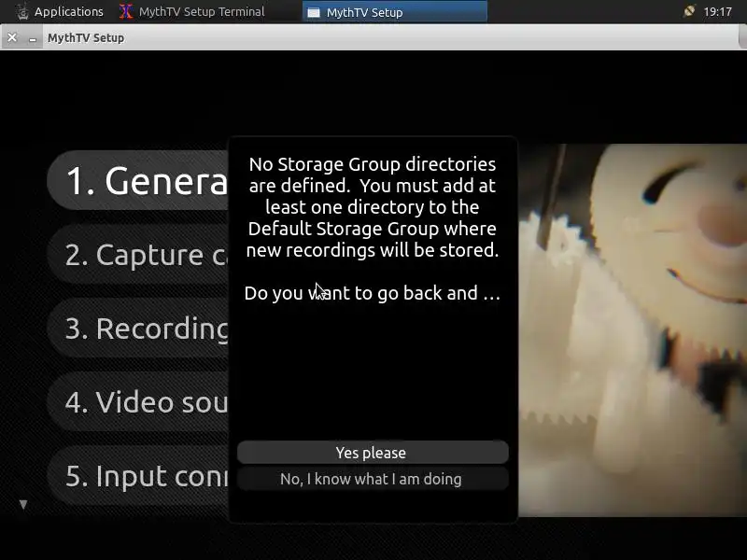Select the '1. General' menu entry
The height and width of the screenshot is (560, 747).
138,180
